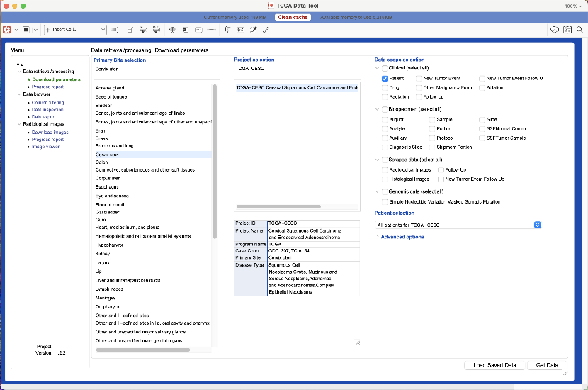Enable the Radiological Images checkbox
Screen dimensions: 588x390
385,170
